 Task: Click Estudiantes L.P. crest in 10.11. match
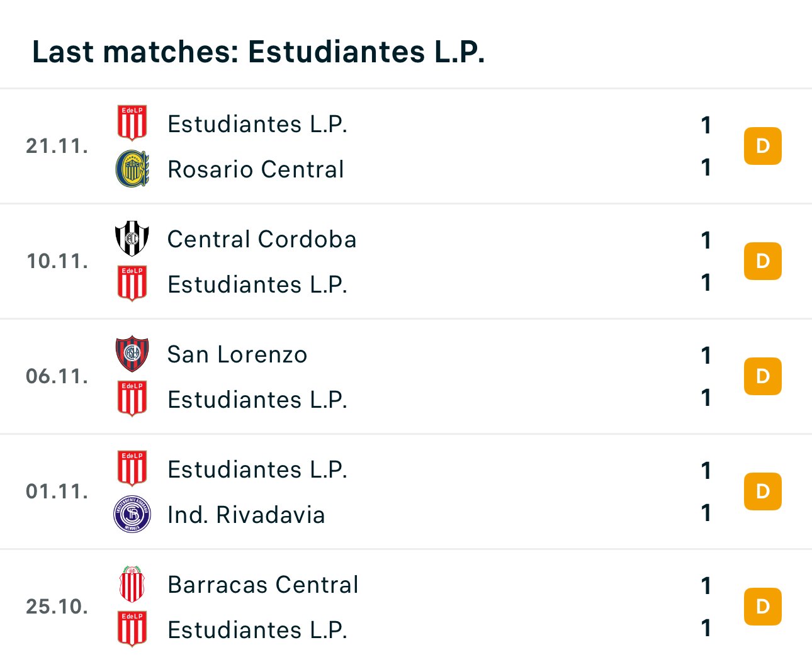click(132, 284)
